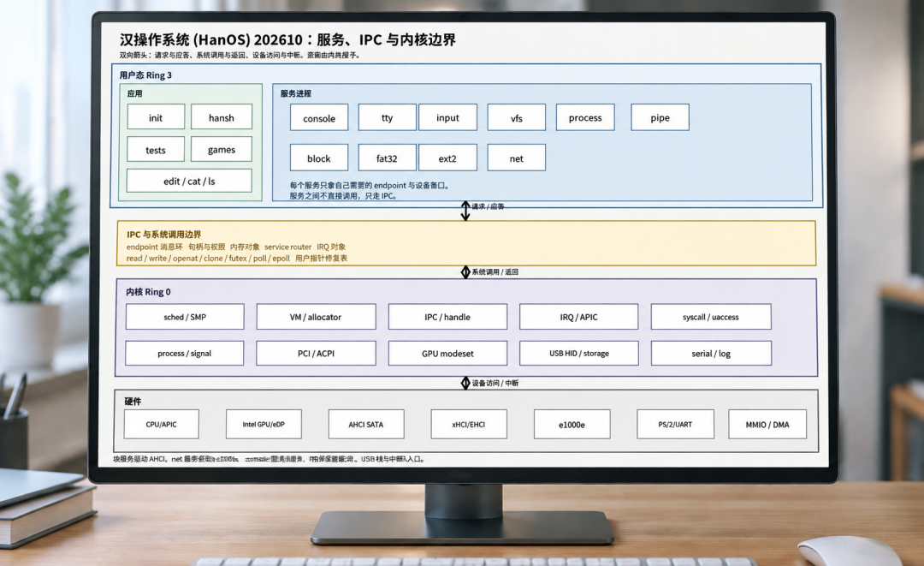Click the tty service box
This screenshot has width=924, height=566.
click(388, 117)
